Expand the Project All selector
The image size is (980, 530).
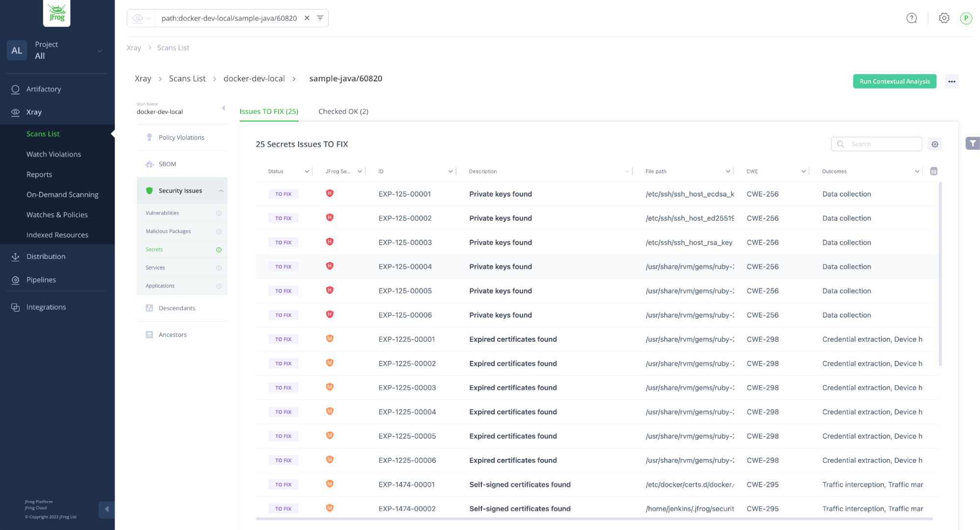coord(100,50)
